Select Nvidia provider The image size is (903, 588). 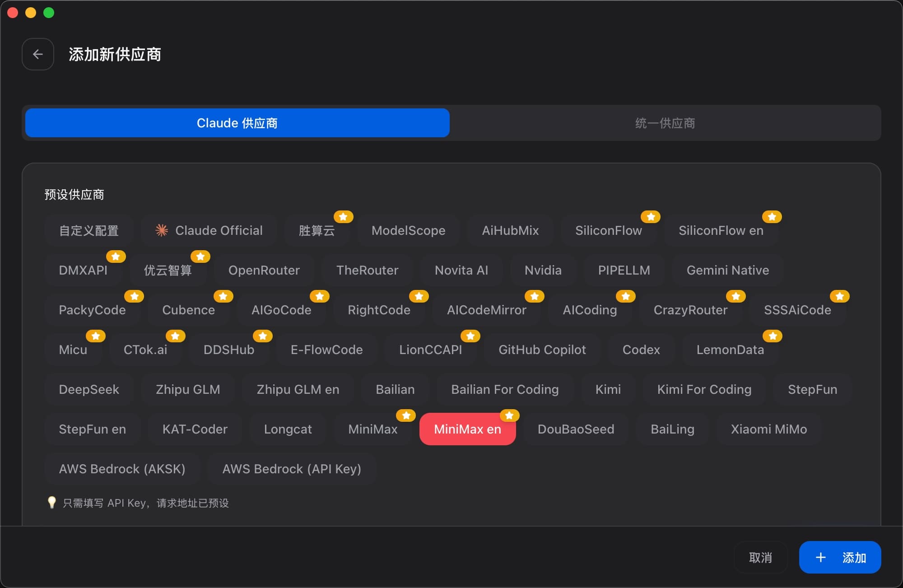543,270
